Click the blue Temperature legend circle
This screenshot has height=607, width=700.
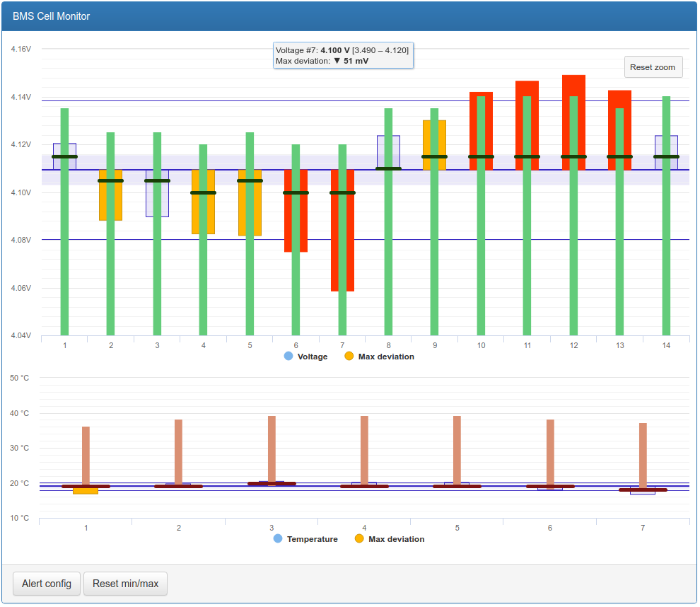(278, 539)
